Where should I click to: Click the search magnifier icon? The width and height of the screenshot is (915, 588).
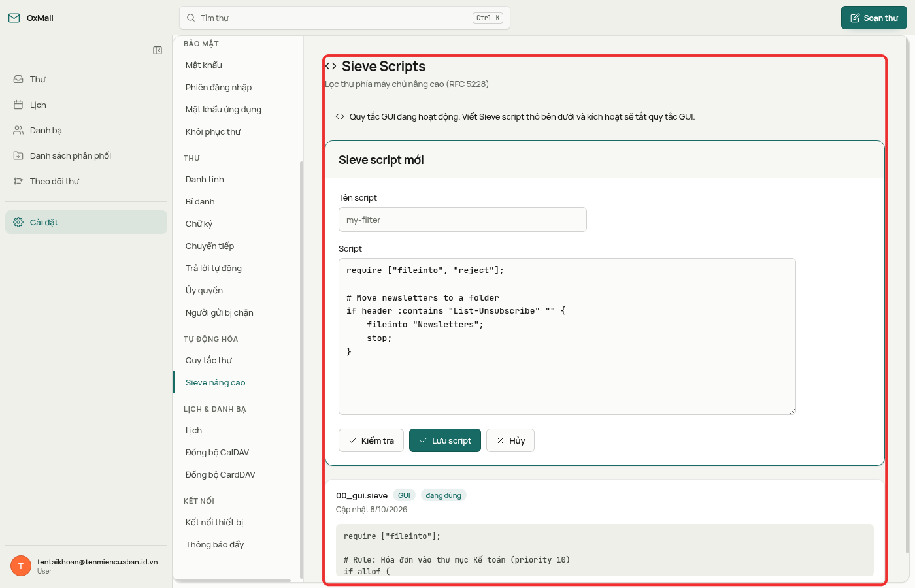(191, 18)
